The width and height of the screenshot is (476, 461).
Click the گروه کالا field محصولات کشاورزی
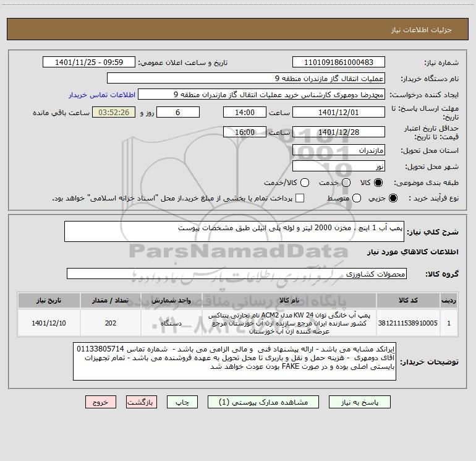(237, 274)
